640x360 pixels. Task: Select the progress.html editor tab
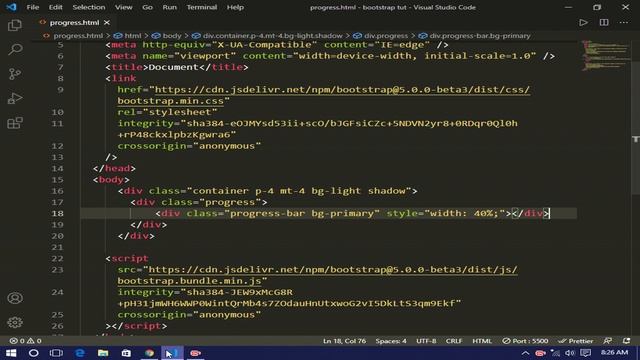pyautogui.click(x=74, y=22)
